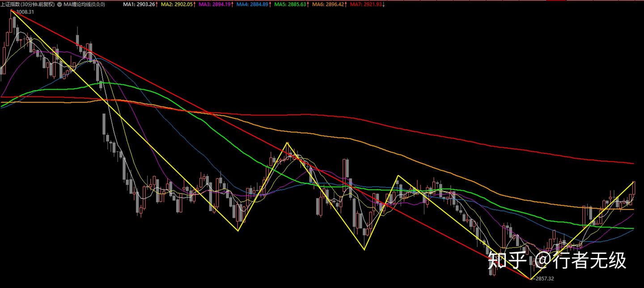Viewport: 644px width, 288px height.
Task: Click the round checkmark icon before MA缠论均线
Action: pyautogui.click(x=60, y=4)
